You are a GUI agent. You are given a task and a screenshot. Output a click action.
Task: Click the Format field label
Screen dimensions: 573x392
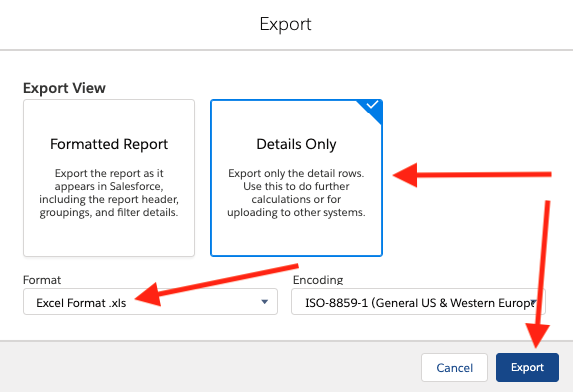(x=42, y=280)
